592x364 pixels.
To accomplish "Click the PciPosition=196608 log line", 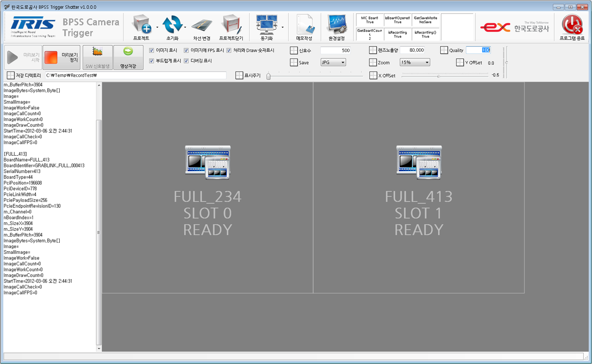I will point(23,183).
